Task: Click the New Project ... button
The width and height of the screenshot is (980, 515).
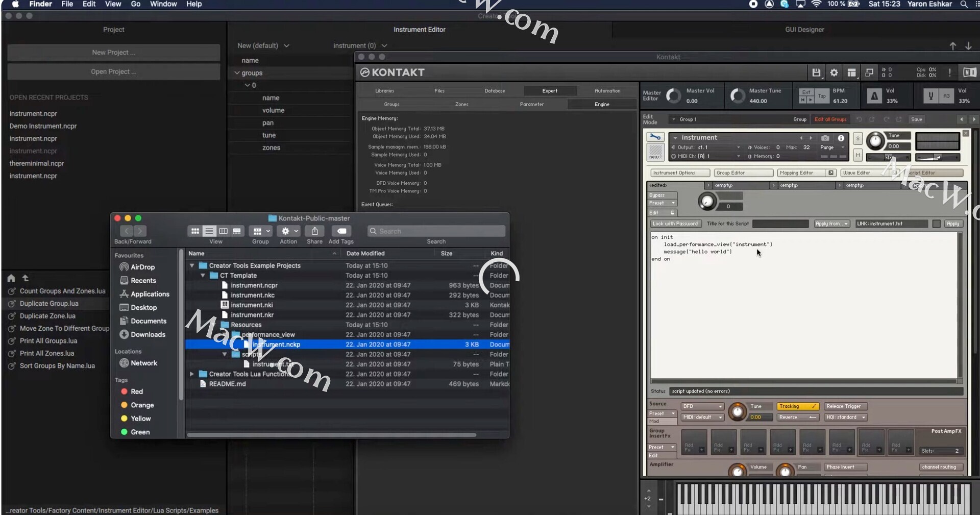Action: point(113,53)
